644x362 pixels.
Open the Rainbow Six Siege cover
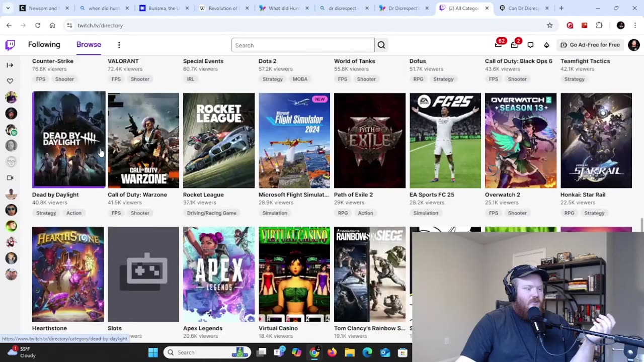(370, 274)
